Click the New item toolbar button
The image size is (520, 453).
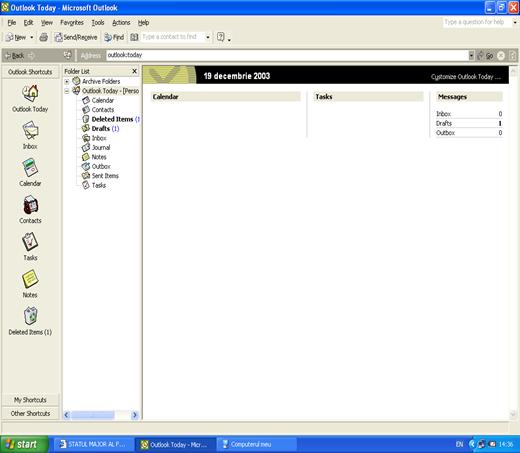(16, 37)
